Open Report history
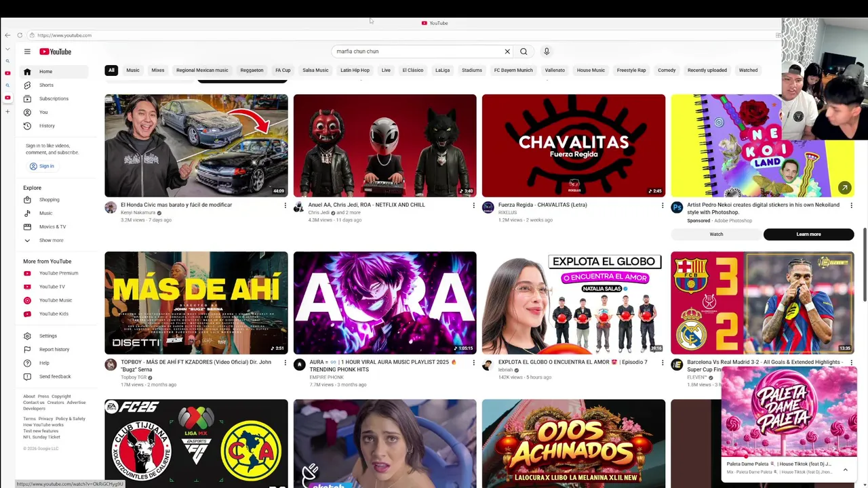 tap(54, 349)
